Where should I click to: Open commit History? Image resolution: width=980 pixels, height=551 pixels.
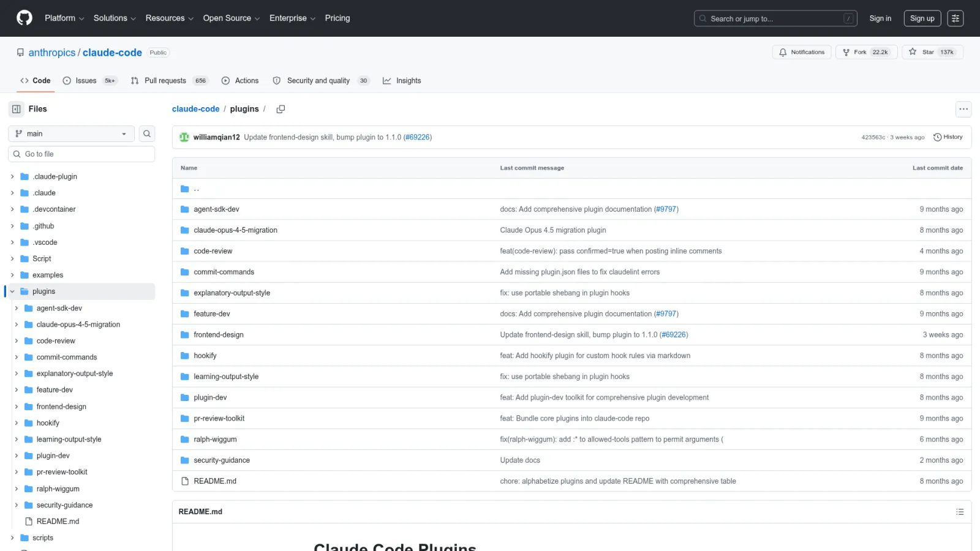(x=948, y=137)
